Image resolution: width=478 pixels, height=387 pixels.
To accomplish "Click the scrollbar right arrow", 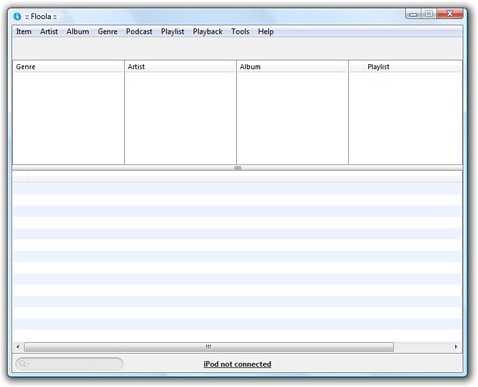I will (456, 347).
